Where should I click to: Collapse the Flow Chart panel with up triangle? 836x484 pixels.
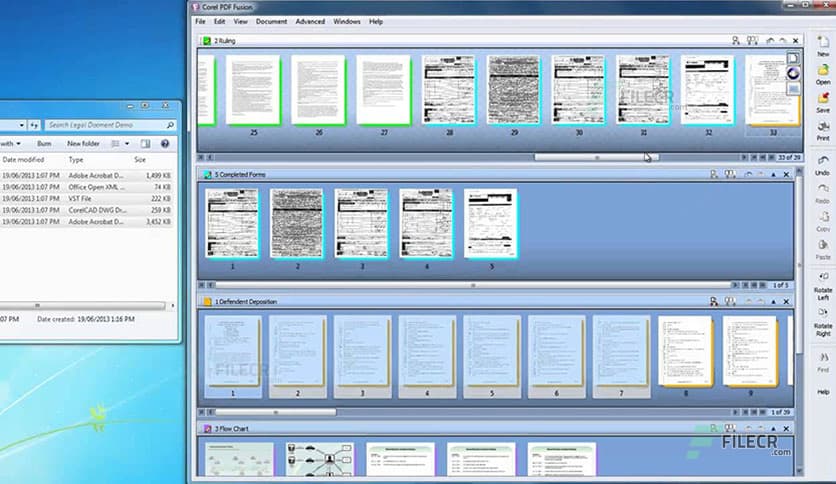point(773,429)
